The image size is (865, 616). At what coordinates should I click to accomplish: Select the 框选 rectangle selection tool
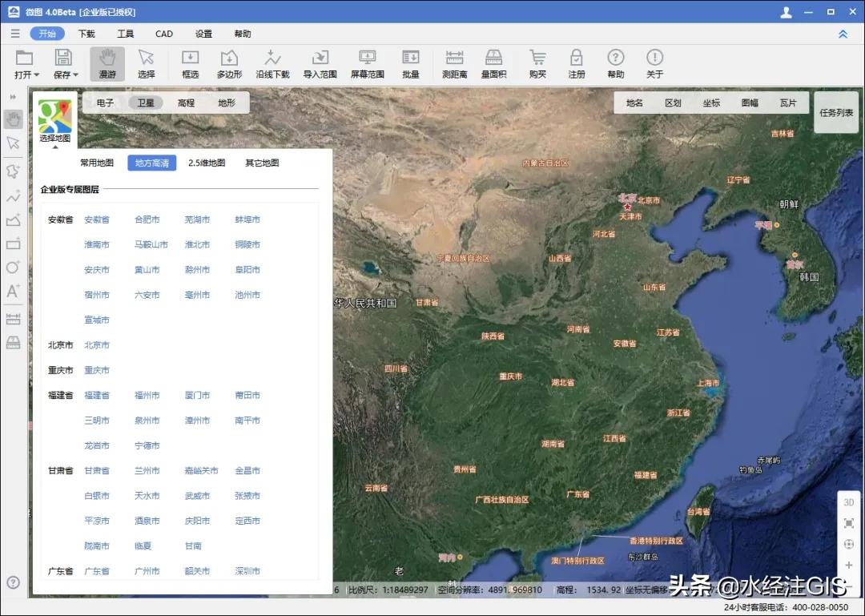pyautogui.click(x=190, y=63)
